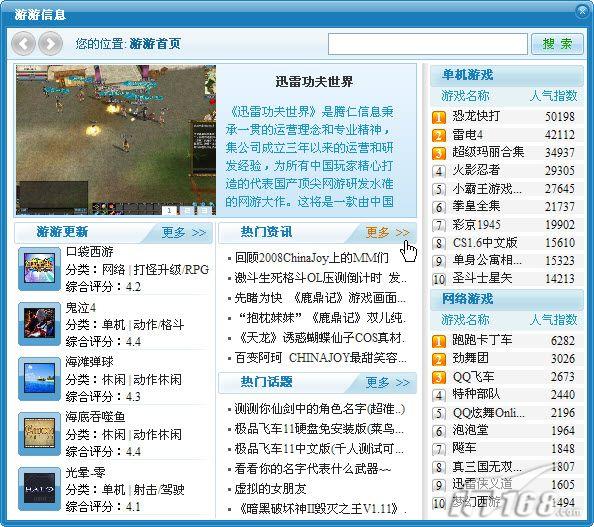Screen dimensions: 594x527
Task: Select 劲舞团 in the 网络游戏 ranking
Action: (x=471, y=358)
